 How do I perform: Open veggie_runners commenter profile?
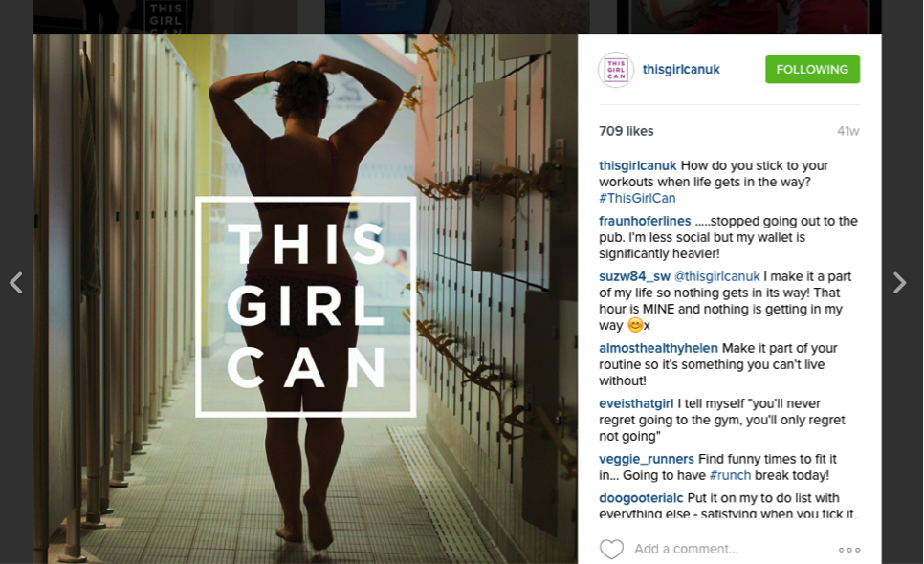(x=647, y=459)
